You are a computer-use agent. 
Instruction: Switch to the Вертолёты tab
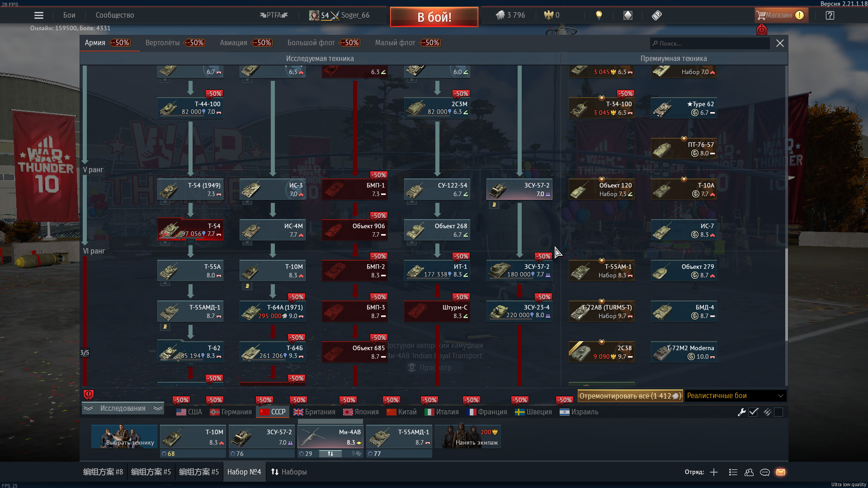pos(163,43)
